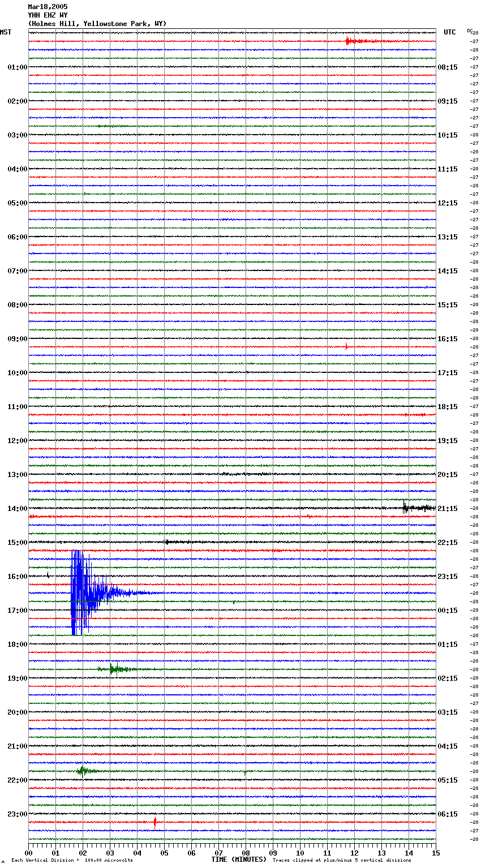The image size is (481, 868).
Task: Click minute 12 on the time axis
Action: point(354,853)
